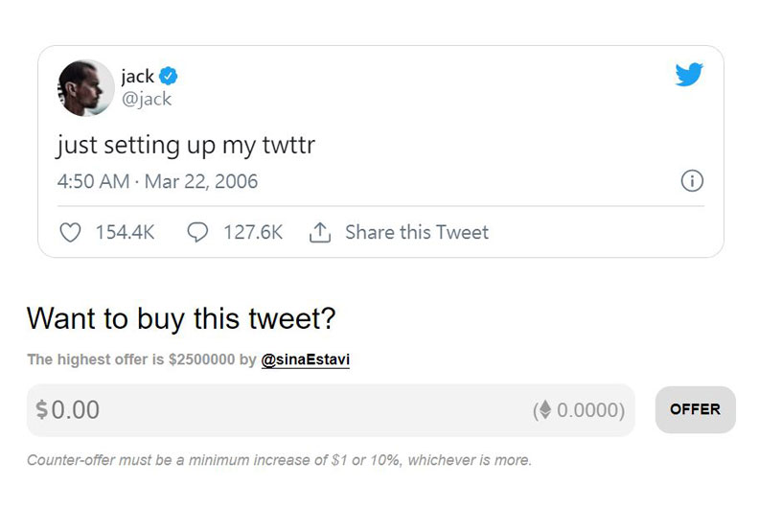The image size is (759, 532).
Task: Click the tweet text just setting up my twttr
Action: point(185,146)
